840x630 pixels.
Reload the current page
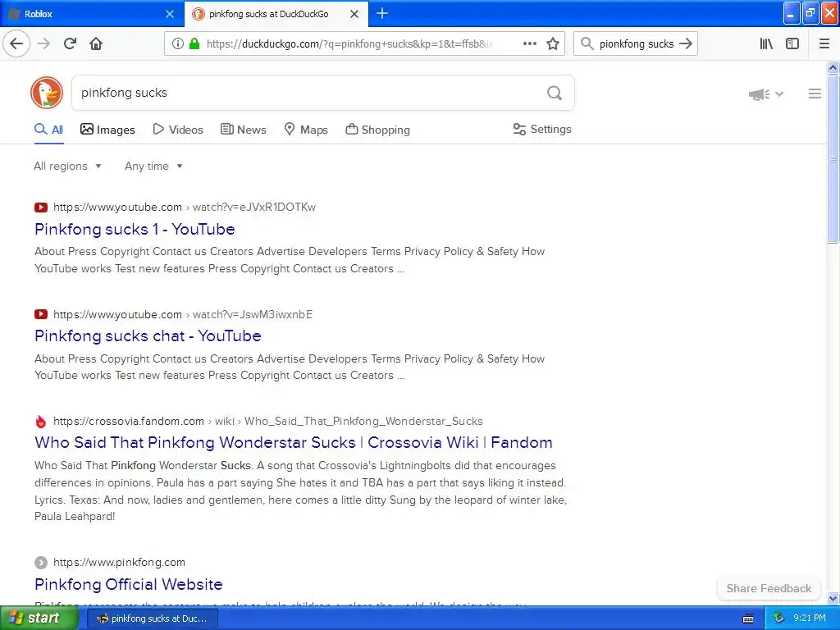tap(70, 43)
